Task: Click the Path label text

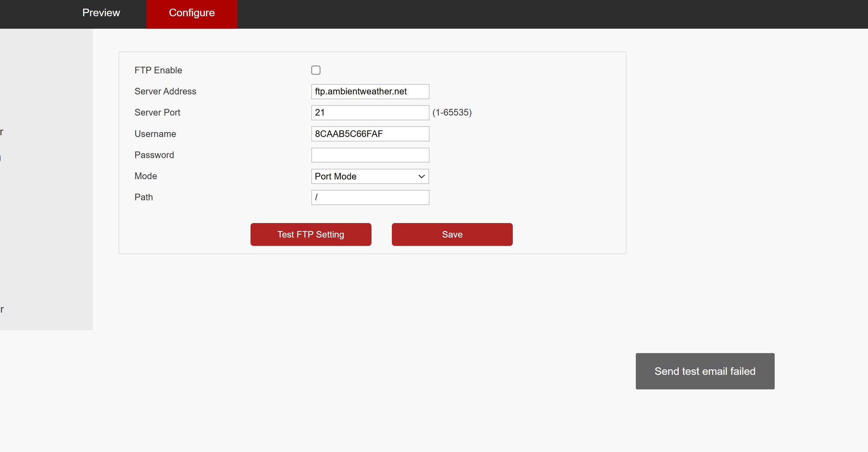Action: pos(143,197)
